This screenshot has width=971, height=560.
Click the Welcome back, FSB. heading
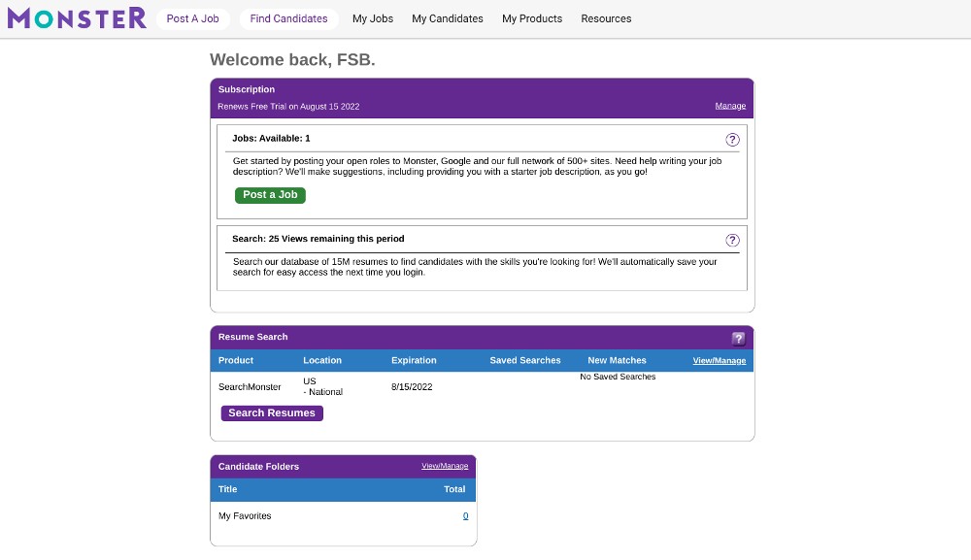pyautogui.click(x=292, y=59)
